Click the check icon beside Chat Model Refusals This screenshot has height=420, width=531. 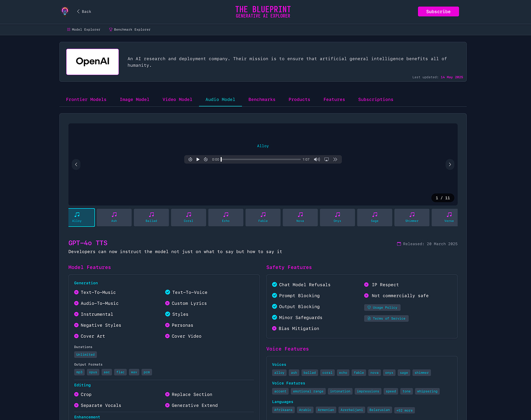pyautogui.click(x=275, y=284)
